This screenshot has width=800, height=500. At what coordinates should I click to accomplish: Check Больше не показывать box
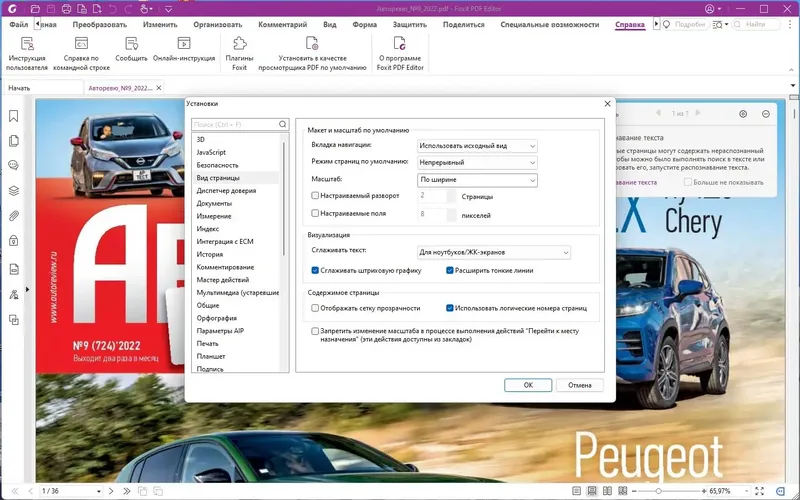(x=688, y=182)
